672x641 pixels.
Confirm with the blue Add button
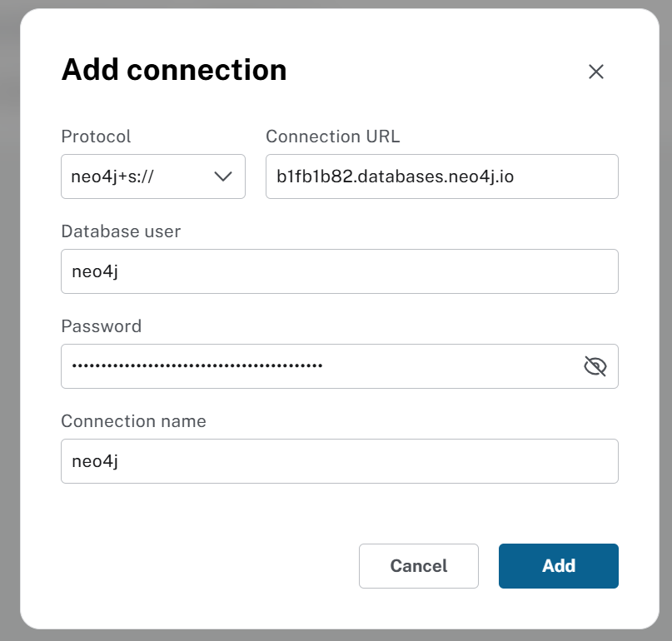(x=559, y=566)
